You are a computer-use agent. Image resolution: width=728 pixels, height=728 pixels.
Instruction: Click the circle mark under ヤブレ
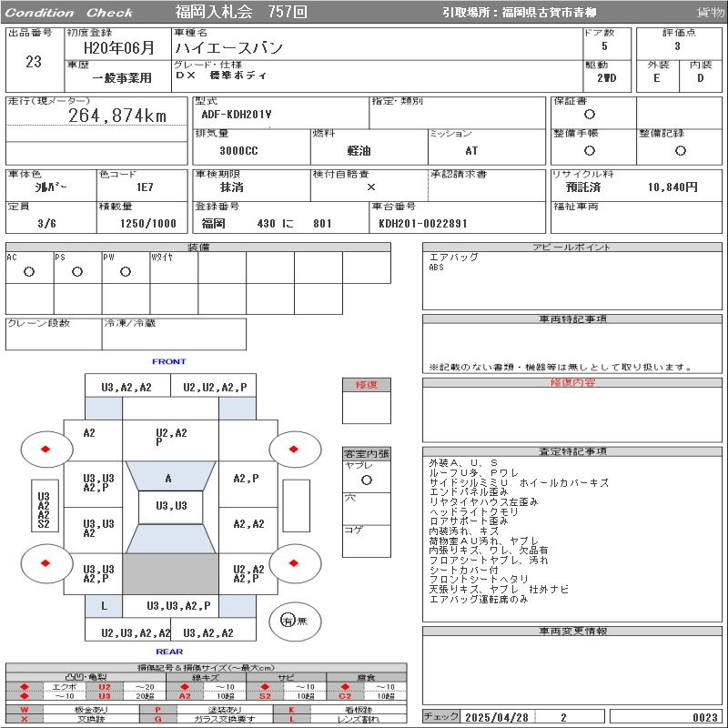point(367,480)
